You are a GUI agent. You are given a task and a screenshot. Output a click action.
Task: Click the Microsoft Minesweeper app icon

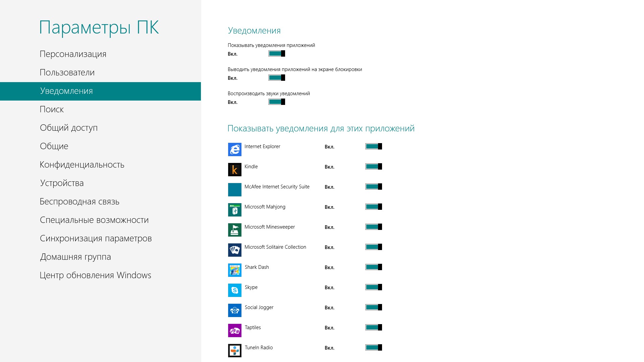pyautogui.click(x=234, y=230)
